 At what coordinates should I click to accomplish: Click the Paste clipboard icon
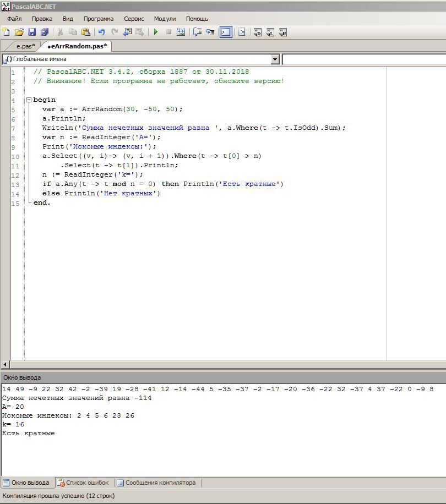85,32
